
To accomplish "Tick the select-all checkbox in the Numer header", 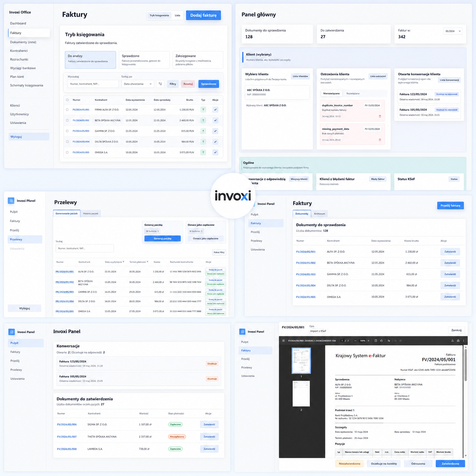I will 68,100.
